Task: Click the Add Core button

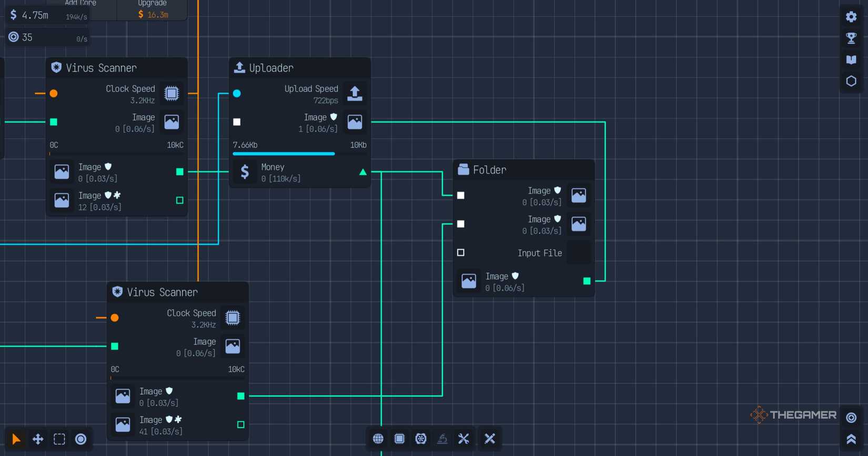Action: point(80,5)
